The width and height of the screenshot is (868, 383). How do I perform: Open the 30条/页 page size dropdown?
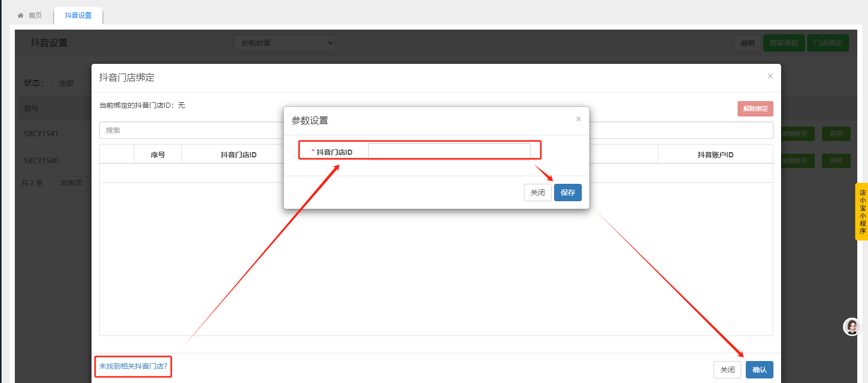click(71, 183)
